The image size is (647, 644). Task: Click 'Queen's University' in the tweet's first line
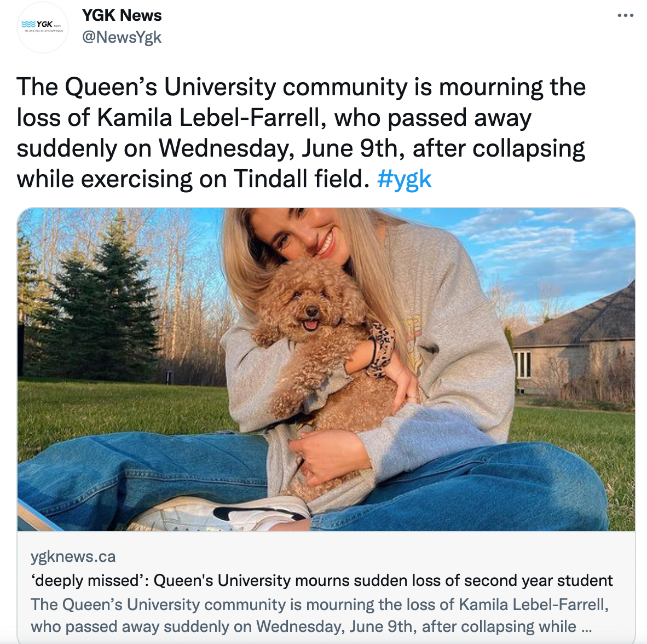(x=170, y=88)
